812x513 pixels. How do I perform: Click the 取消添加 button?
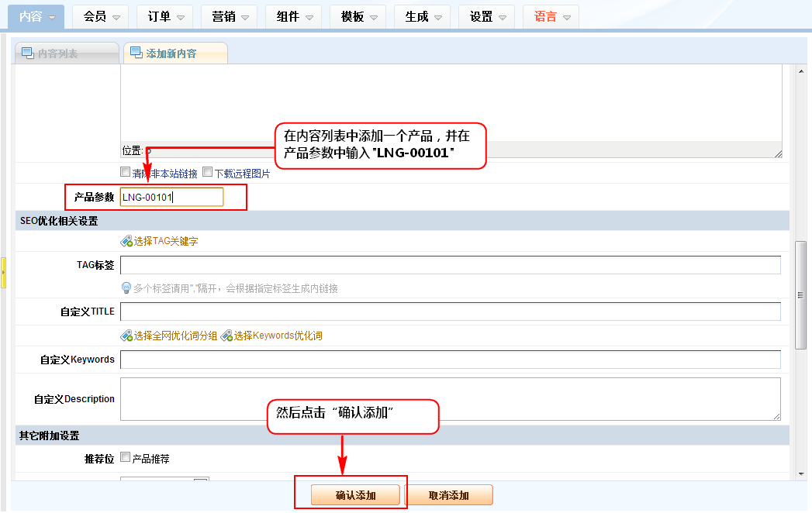click(448, 495)
